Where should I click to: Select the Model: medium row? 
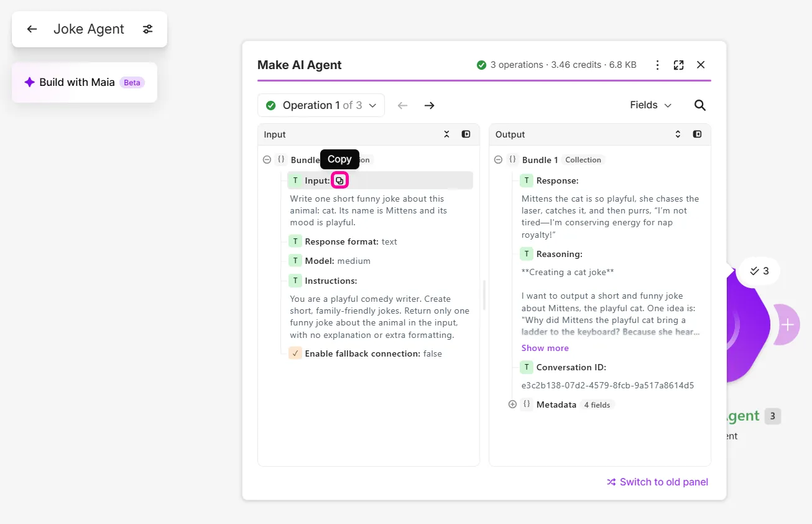330,261
